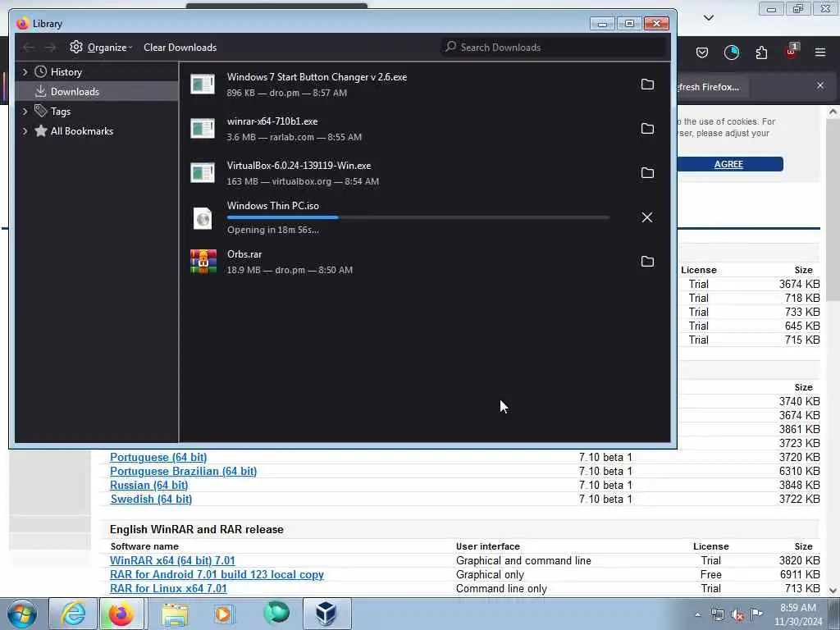Show Orbs.rar in containing folder
Viewport: 840px width, 630px height.
tap(647, 262)
